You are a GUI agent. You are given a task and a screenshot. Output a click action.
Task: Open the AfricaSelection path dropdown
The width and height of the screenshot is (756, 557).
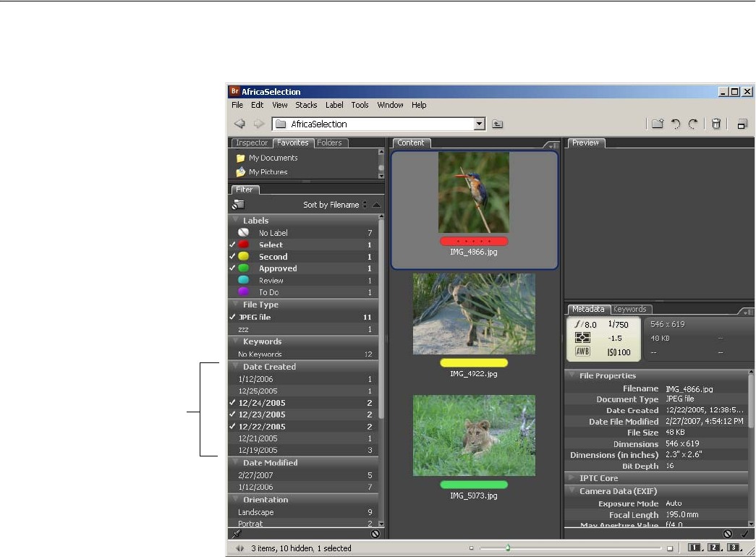(478, 124)
